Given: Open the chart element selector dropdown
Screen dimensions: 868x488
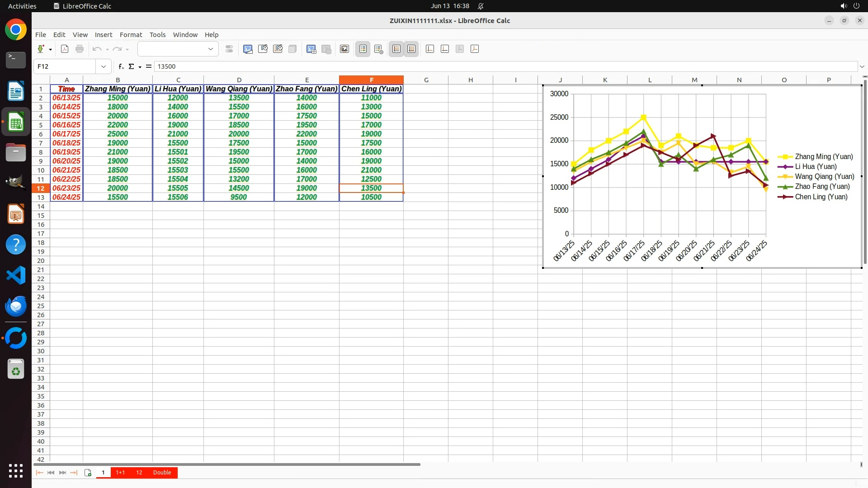Looking at the screenshot, I should (x=210, y=49).
